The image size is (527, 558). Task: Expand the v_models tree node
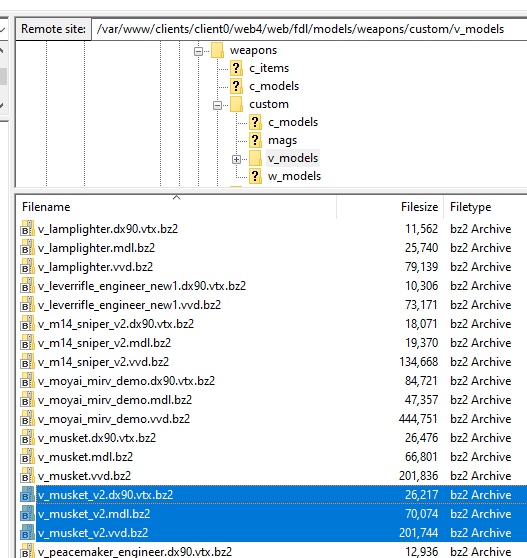pos(236,159)
